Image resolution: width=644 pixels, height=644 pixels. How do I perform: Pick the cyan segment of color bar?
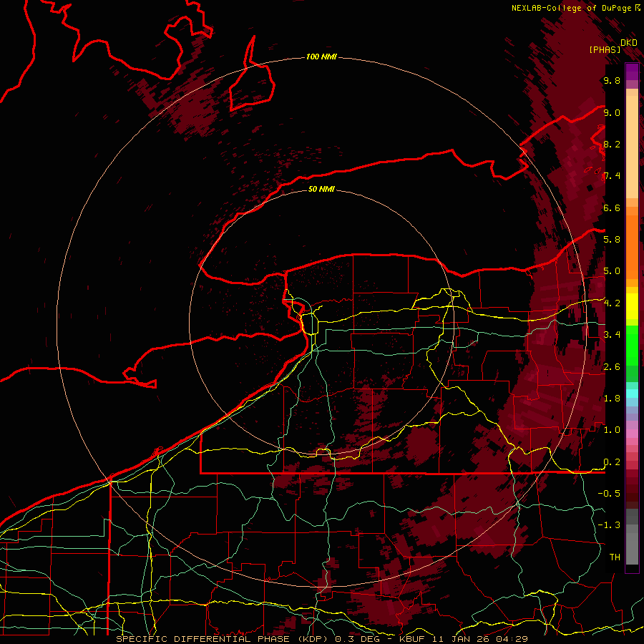coord(632,394)
